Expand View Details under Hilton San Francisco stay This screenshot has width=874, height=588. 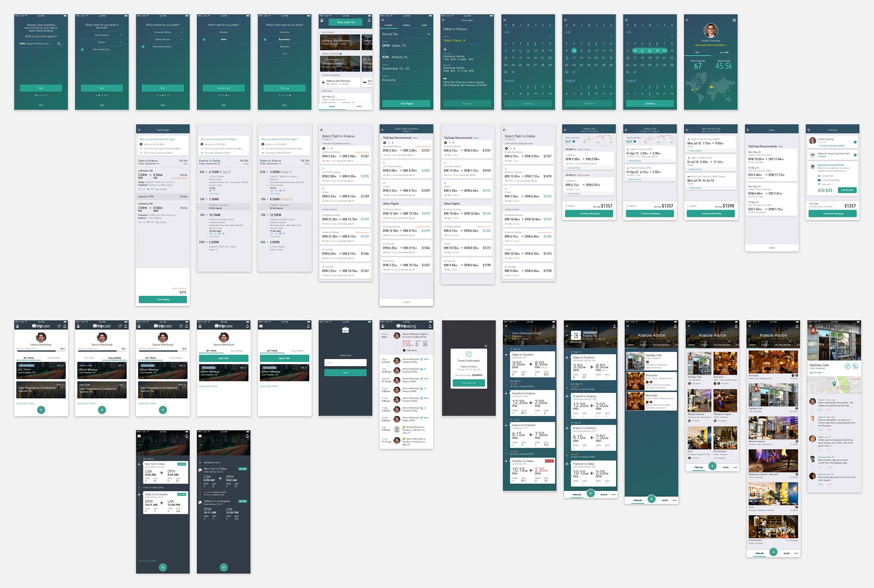click(x=695, y=188)
